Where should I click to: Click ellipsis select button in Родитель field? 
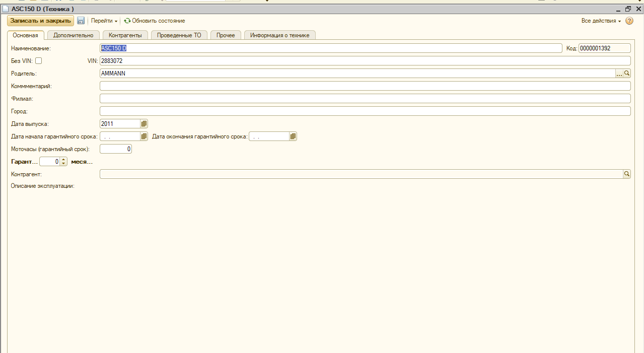point(619,74)
